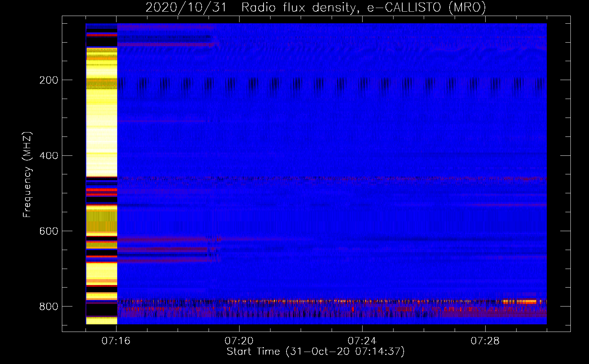Select the 07:28 time tick label

tap(485, 341)
